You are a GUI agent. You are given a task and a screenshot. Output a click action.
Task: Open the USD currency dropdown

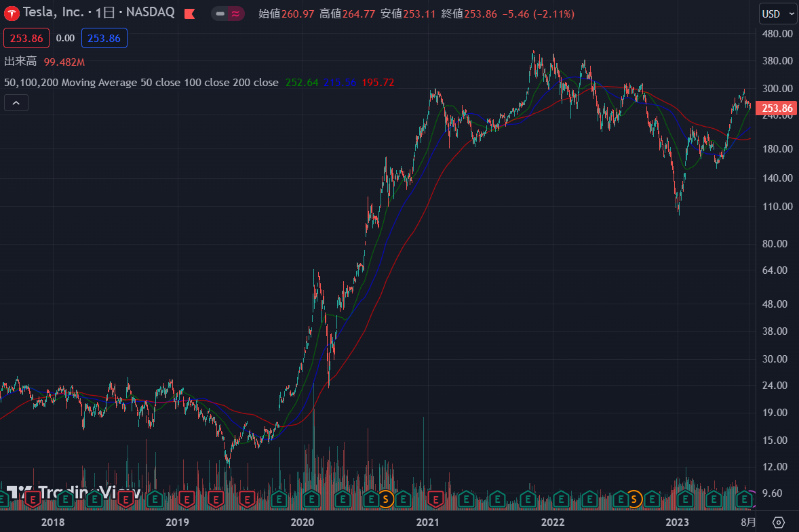pyautogui.click(x=778, y=14)
